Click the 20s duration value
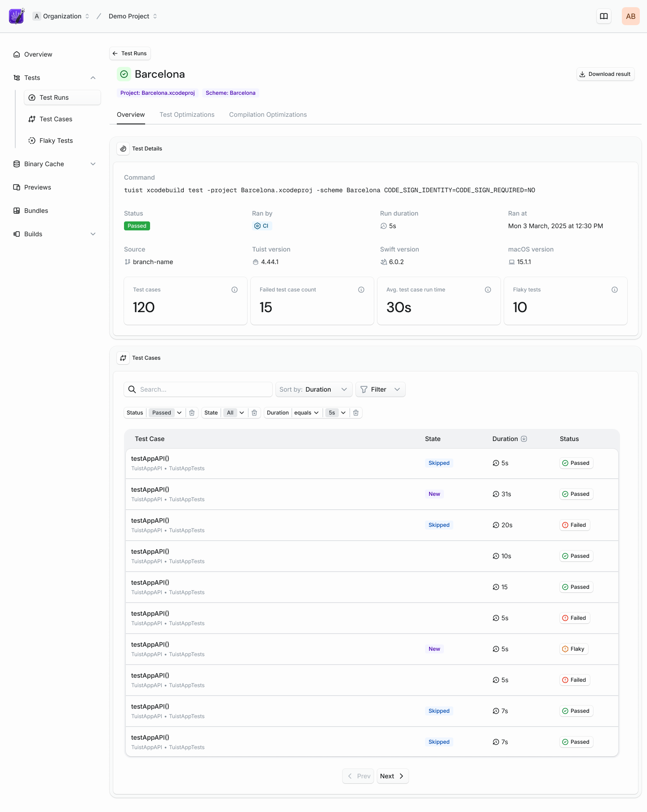Viewport: 647px width, 812px height. (507, 525)
